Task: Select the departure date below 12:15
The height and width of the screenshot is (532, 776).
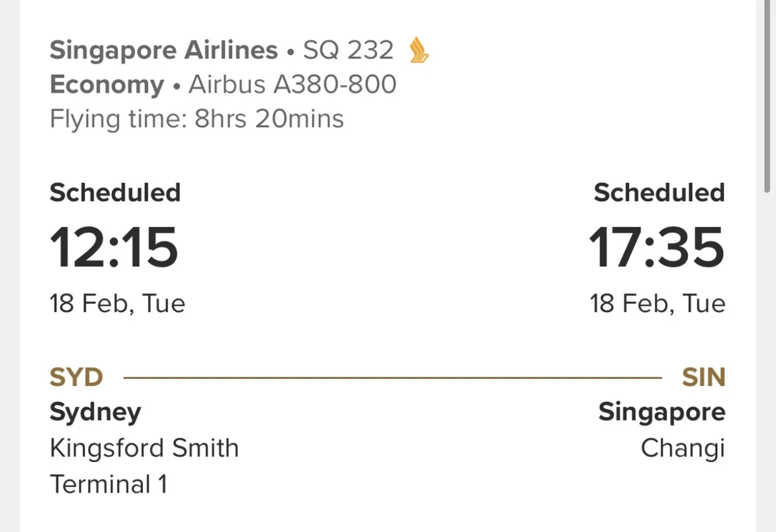Action: [117, 303]
